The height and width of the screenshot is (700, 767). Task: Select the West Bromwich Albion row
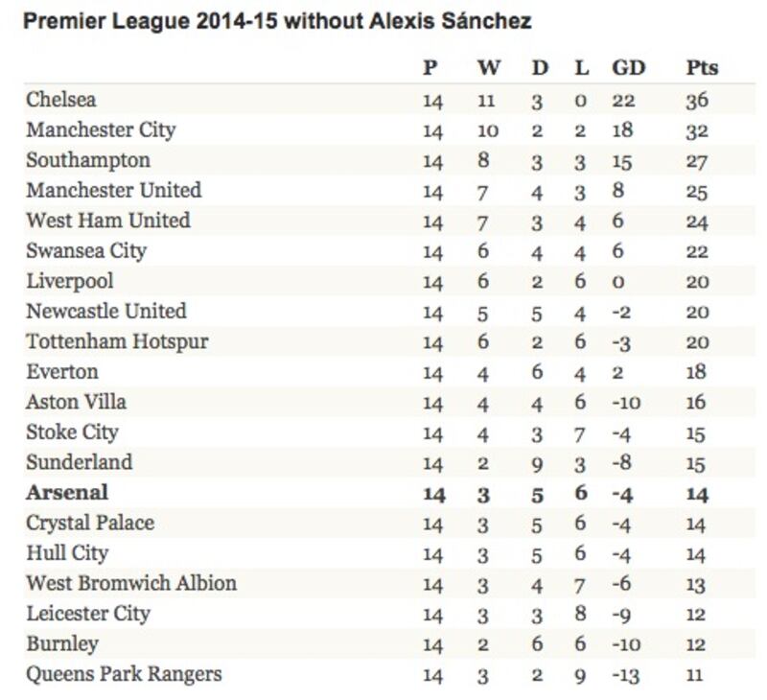[389, 584]
